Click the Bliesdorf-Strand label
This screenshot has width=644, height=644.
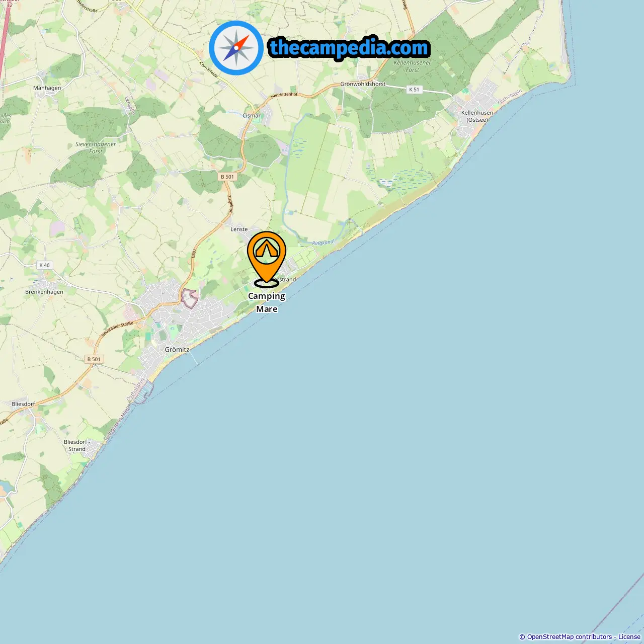click(77, 445)
